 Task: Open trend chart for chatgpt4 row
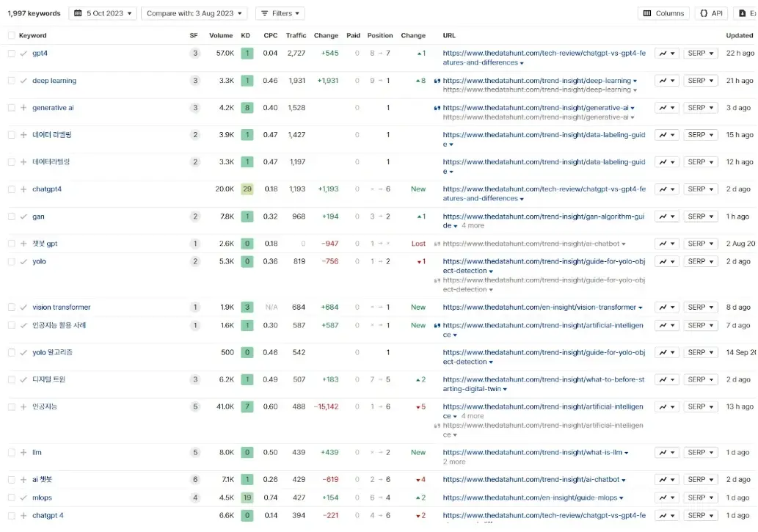(667, 189)
